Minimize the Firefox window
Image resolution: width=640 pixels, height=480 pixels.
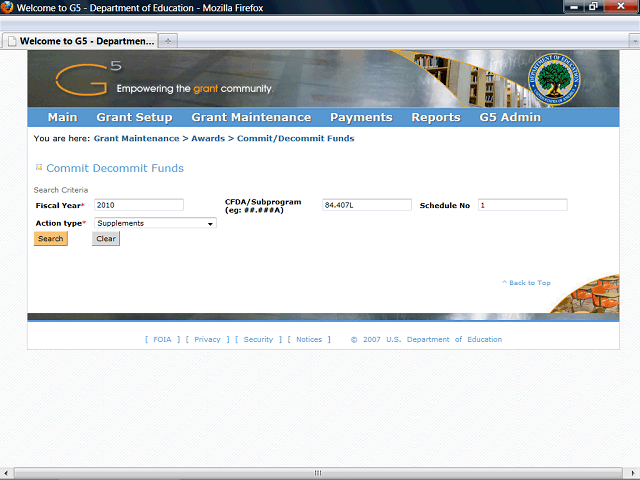tap(574, 7)
